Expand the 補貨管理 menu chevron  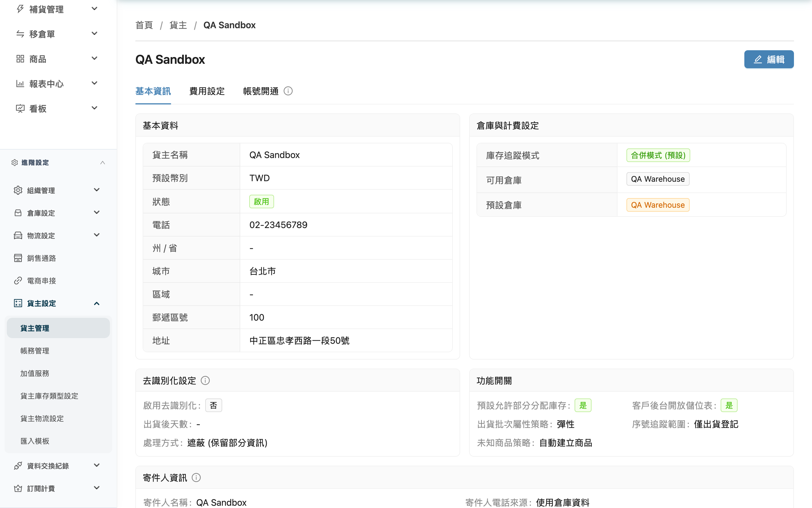pyautogui.click(x=95, y=9)
